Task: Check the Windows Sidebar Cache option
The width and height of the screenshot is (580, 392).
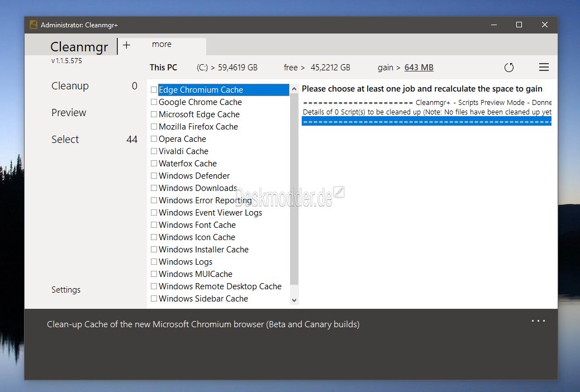Action: (154, 298)
